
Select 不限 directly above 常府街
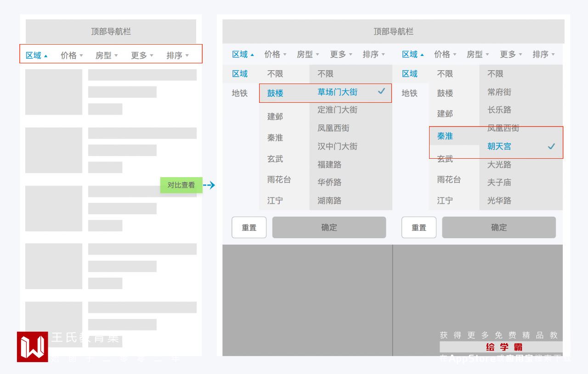[x=495, y=74]
